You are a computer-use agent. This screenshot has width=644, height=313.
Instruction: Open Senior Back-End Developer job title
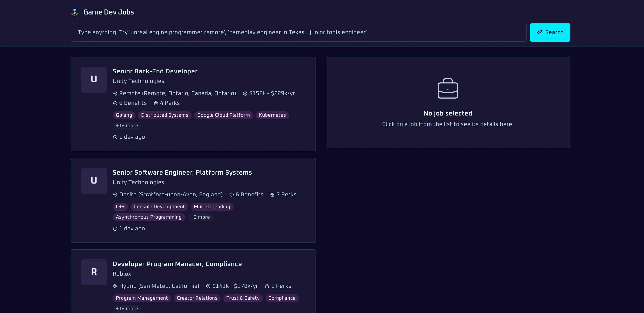pyautogui.click(x=155, y=71)
